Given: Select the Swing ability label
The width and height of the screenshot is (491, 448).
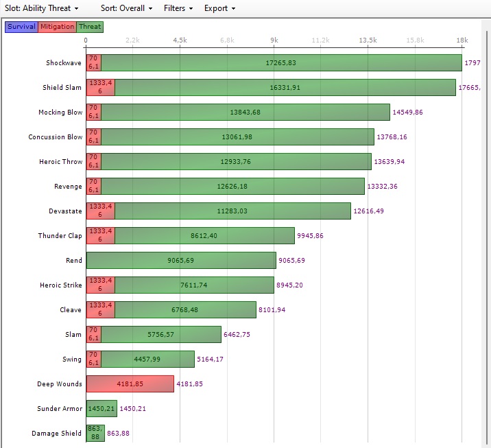Looking at the screenshot, I should [72, 359].
